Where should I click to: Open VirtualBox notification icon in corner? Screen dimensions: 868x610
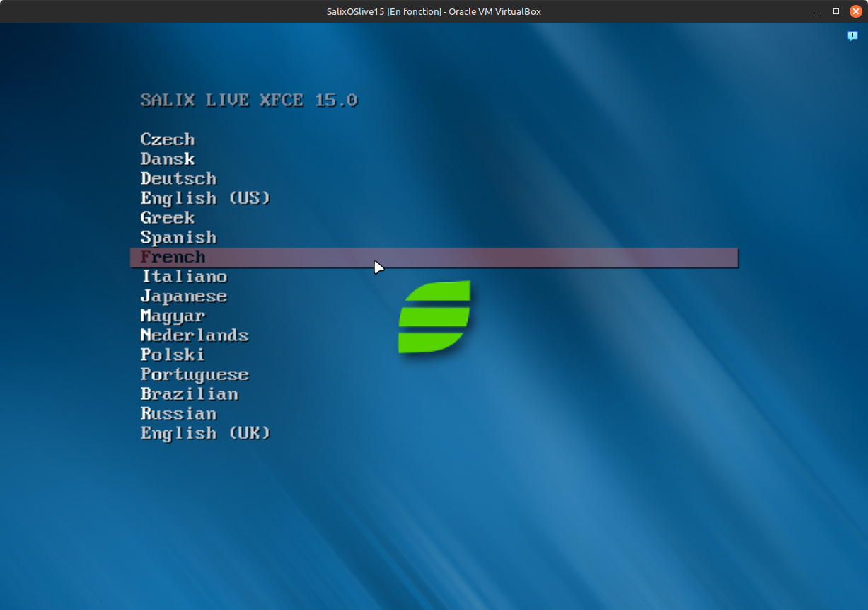coord(852,36)
